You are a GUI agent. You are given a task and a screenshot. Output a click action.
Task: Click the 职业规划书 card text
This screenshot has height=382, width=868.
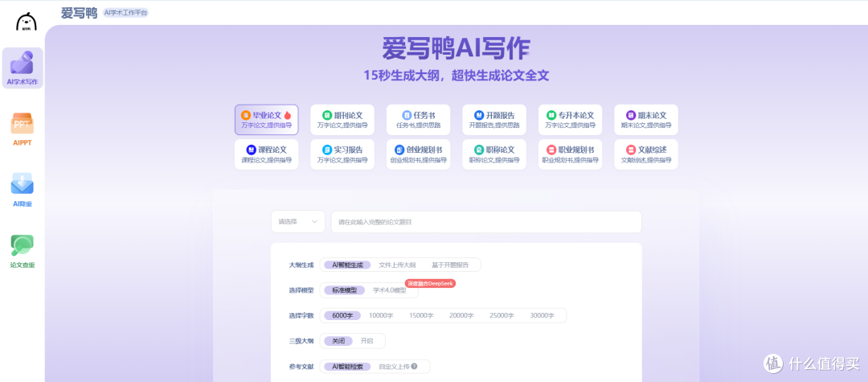click(x=576, y=150)
